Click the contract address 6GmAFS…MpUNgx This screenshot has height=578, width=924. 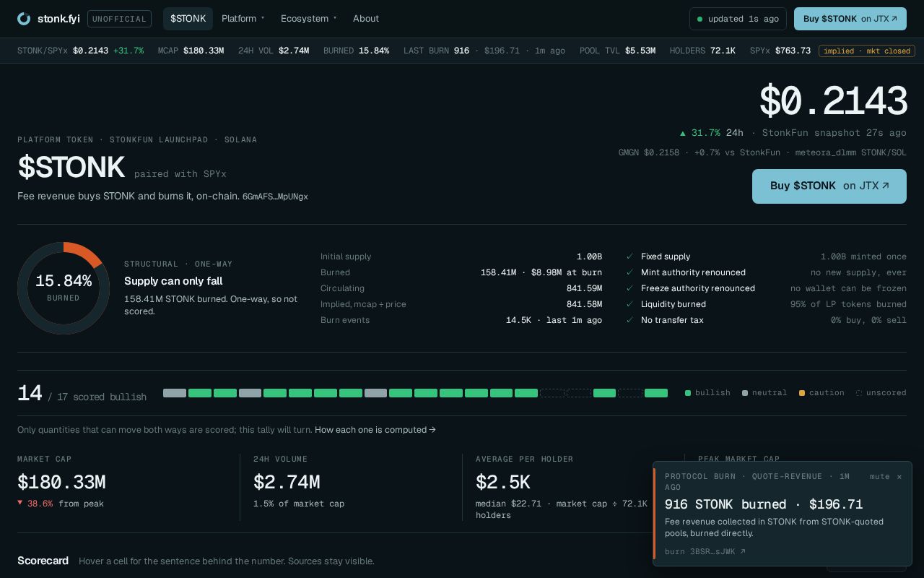[275, 197]
